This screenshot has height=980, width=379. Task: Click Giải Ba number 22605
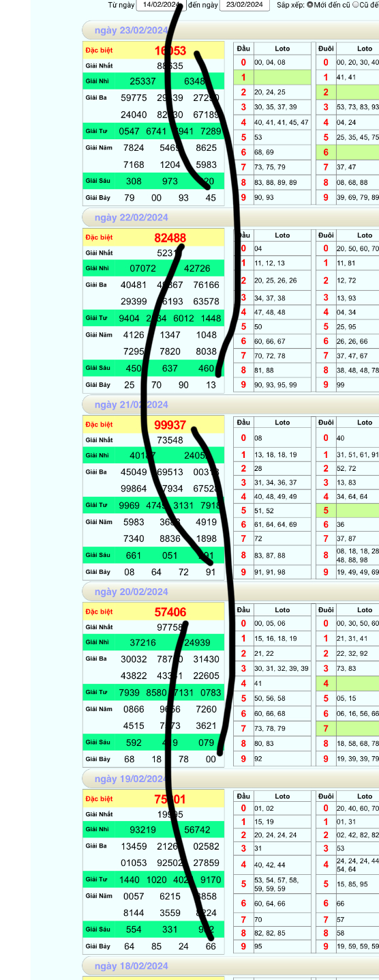[x=207, y=676]
